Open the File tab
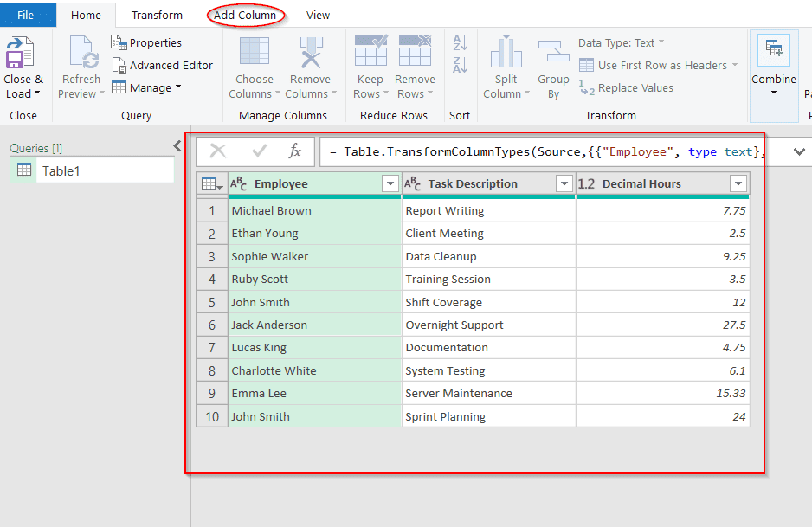Screen dimensions: 812x527 pos(26,15)
